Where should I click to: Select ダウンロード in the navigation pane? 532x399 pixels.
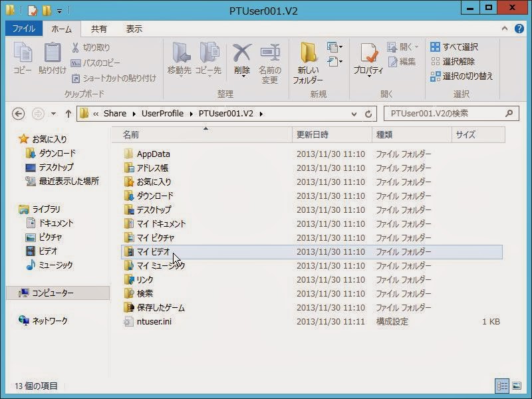point(51,154)
